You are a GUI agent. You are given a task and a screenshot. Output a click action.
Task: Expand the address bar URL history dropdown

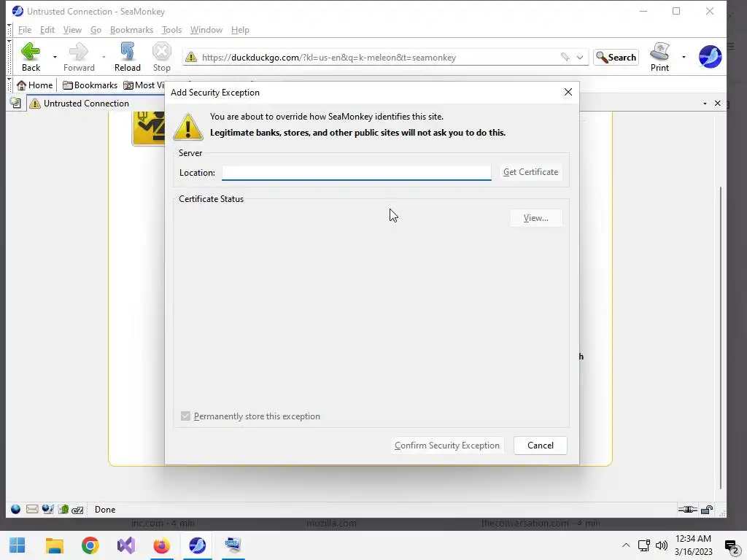pos(580,57)
